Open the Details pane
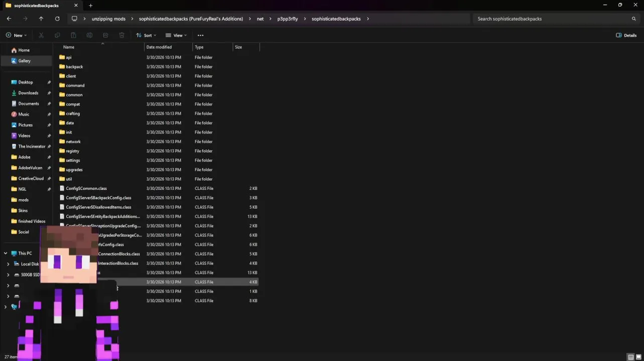The image size is (644, 361). click(626, 35)
